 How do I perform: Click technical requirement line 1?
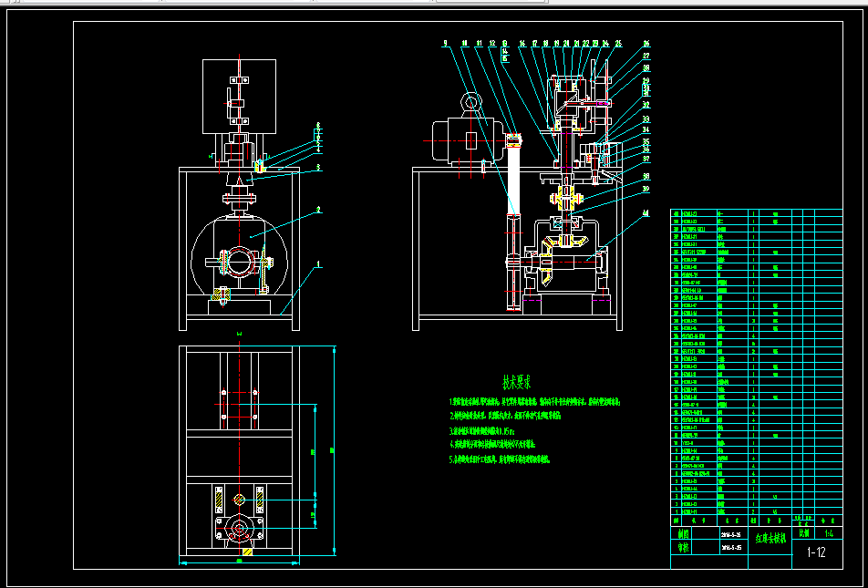tap(534, 403)
